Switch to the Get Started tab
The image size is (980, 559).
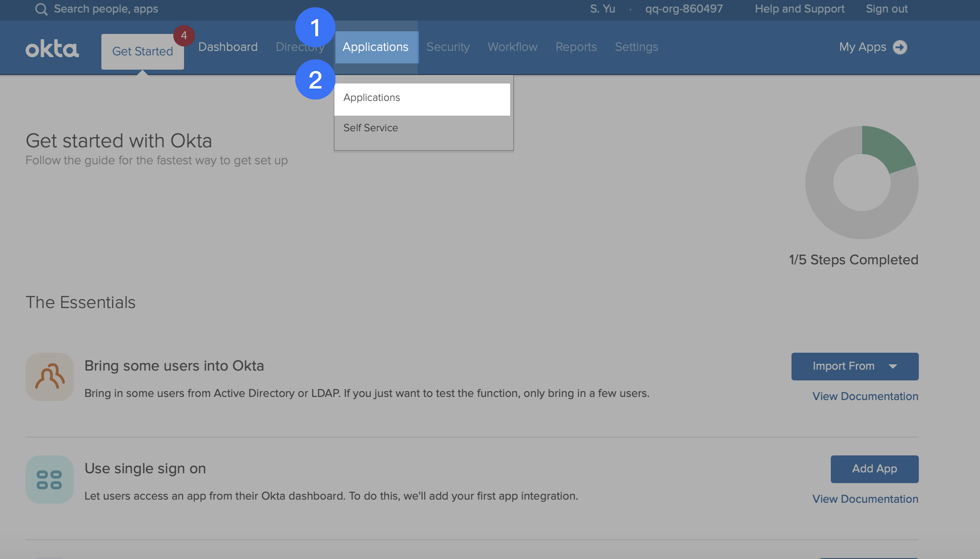(142, 51)
